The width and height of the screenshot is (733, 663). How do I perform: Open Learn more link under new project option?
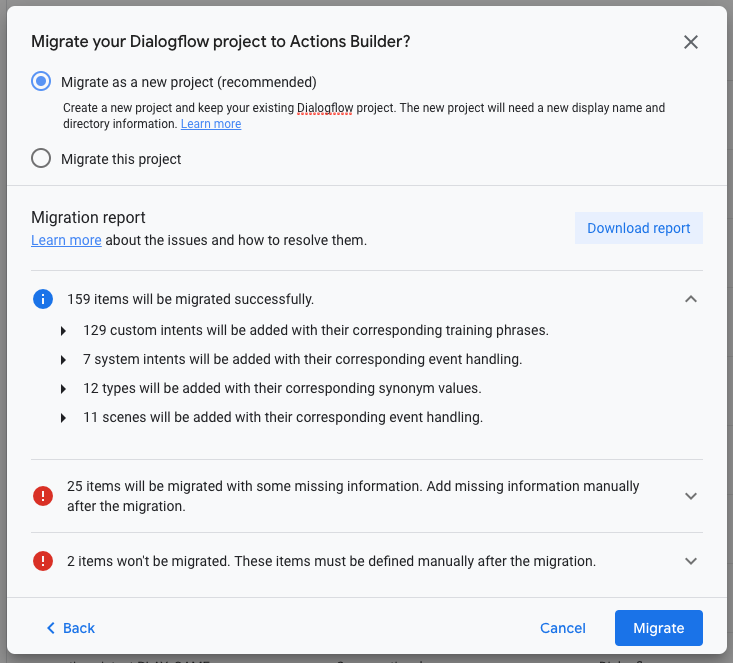(x=210, y=124)
